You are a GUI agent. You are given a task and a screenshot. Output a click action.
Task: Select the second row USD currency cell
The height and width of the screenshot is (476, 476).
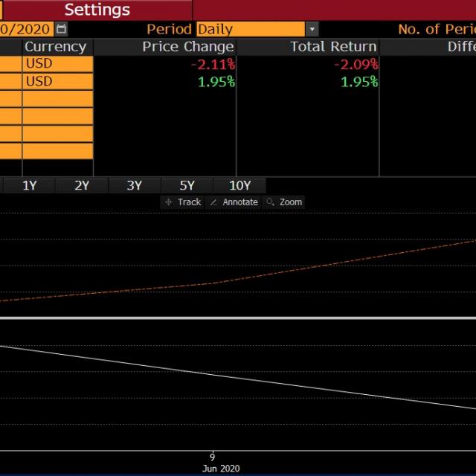click(x=57, y=82)
